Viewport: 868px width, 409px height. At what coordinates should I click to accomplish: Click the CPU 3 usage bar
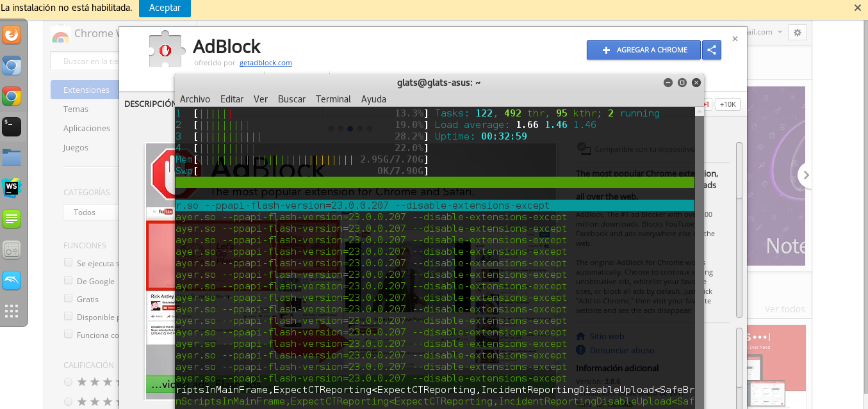pos(302,136)
